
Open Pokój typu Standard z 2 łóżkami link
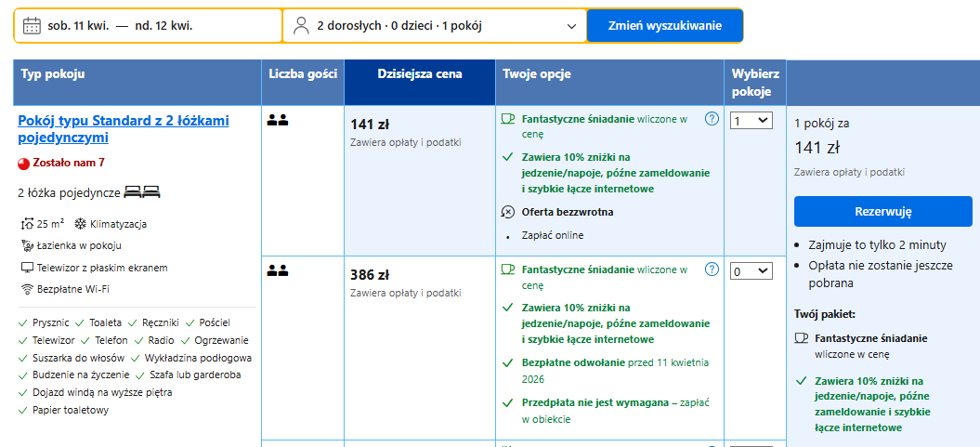[x=124, y=129]
